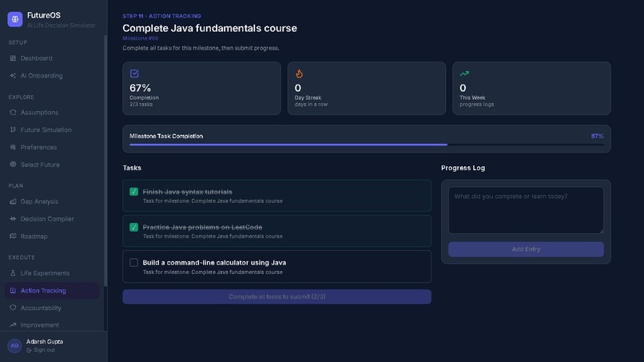The width and height of the screenshot is (644, 362).
Task: Click the Action Tracking checklist icon
Action: coord(13,291)
